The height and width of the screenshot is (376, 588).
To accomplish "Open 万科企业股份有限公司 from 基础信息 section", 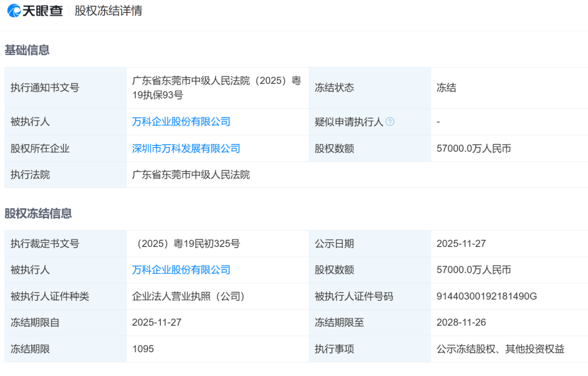I will (182, 122).
